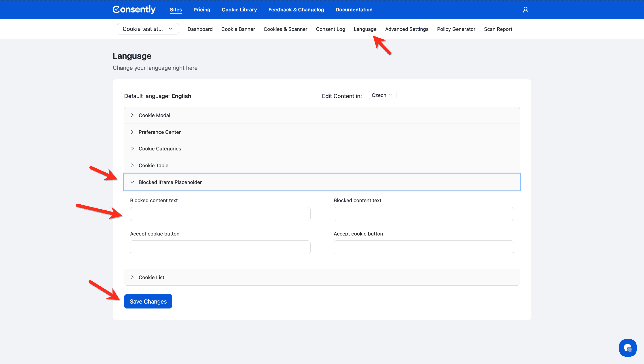Viewport: 644px width, 364px height.
Task: Click the Save Changes button
Action: coord(148,301)
